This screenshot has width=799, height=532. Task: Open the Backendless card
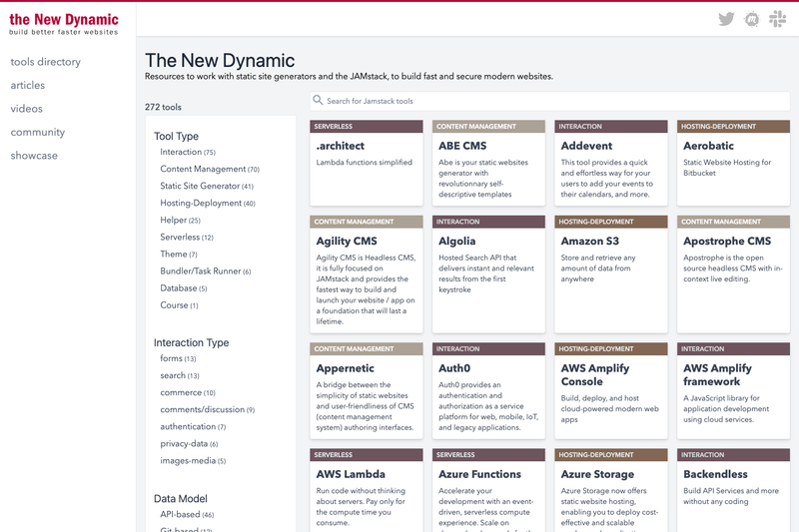tap(733, 490)
